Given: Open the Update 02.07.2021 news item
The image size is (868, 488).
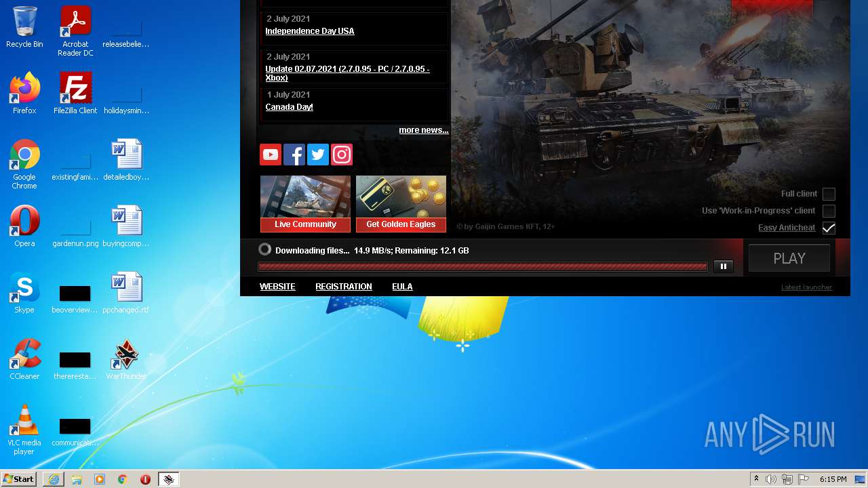Looking at the screenshot, I should [347, 73].
